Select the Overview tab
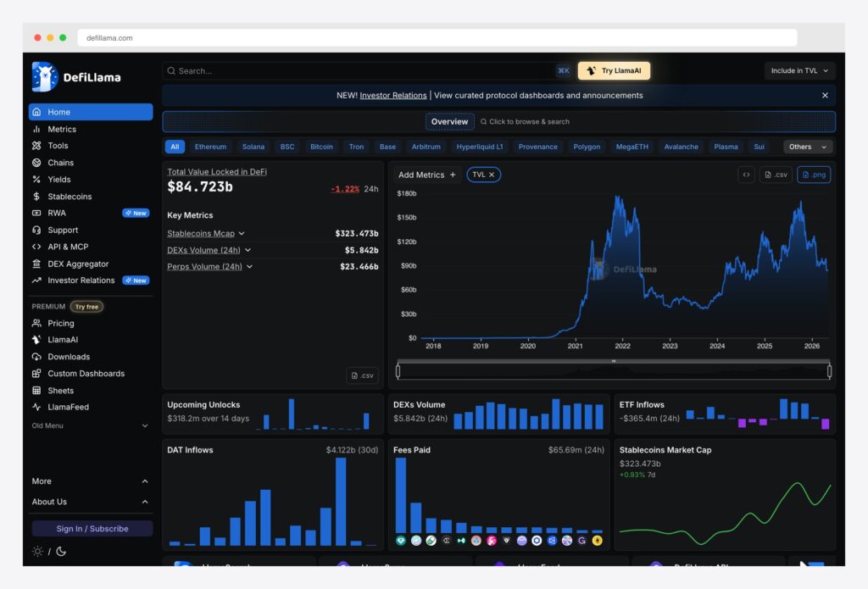Screen dimensions: 868x589 pyautogui.click(x=449, y=122)
